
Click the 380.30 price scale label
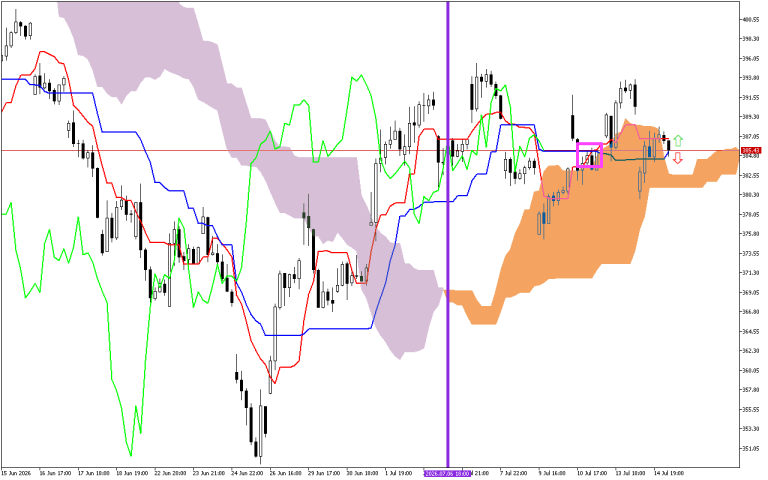tap(751, 195)
